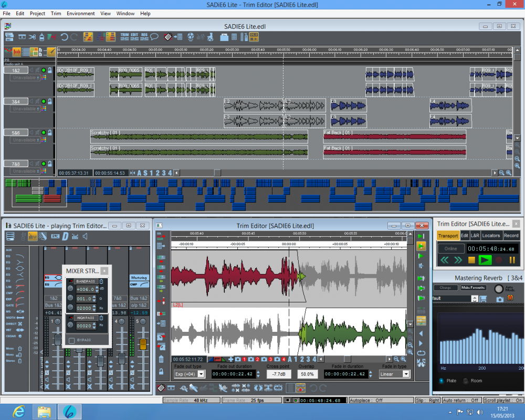Switch to the L&R tab
Image resolution: width=525 pixels, height=420 pixels.
pos(475,235)
